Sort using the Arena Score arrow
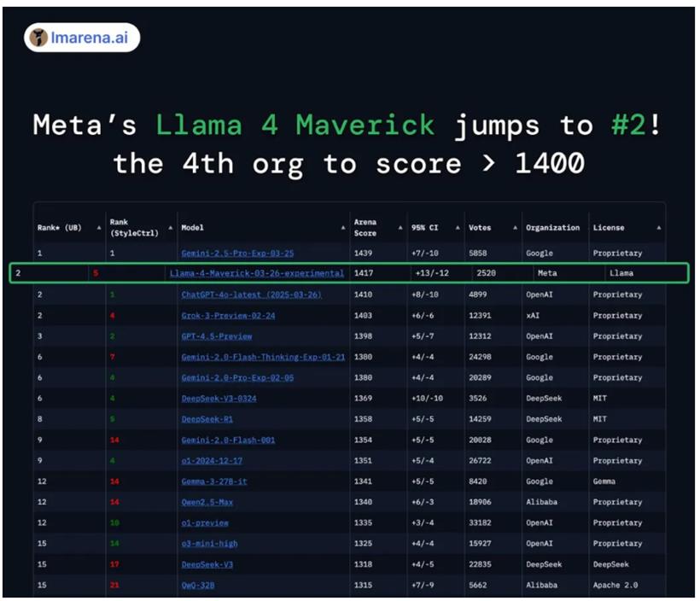 [x=400, y=228]
